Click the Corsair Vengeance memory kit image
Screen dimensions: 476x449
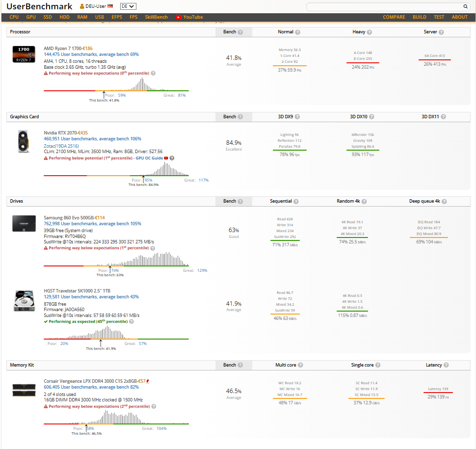[x=24, y=390]
